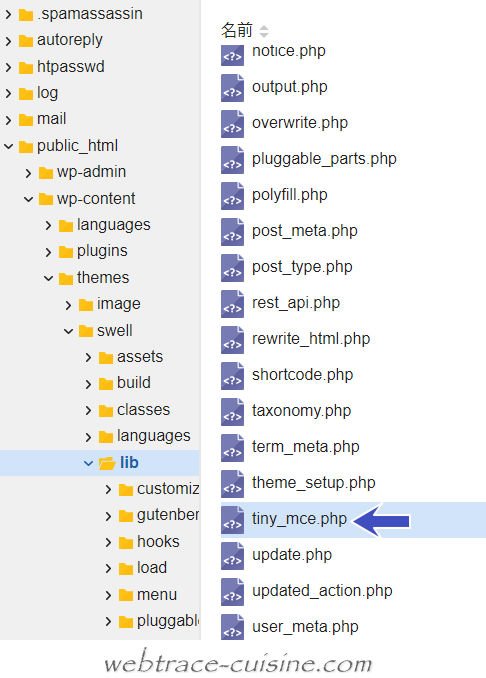This screenshot has width=486, height=678.
Task: Click the folder icon for wp-admin
Action: (46, 173)
